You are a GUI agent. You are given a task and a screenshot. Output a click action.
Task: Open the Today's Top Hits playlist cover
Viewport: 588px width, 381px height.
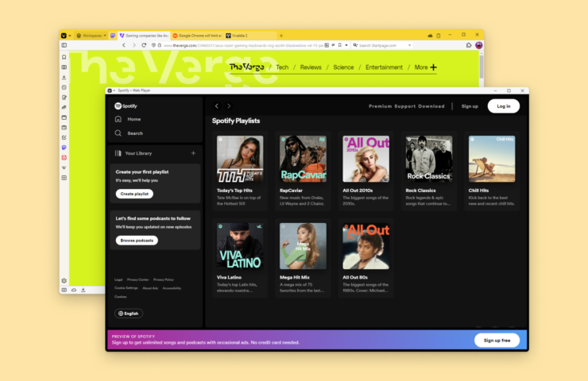240,159
